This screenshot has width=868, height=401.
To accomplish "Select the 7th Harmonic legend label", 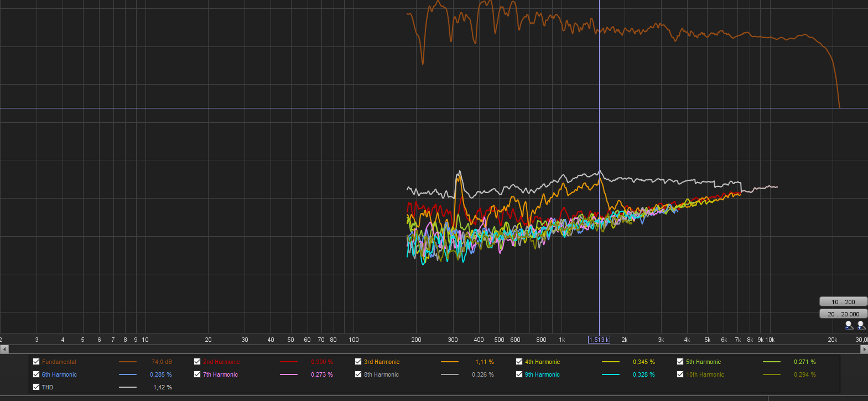I will 221,374.
